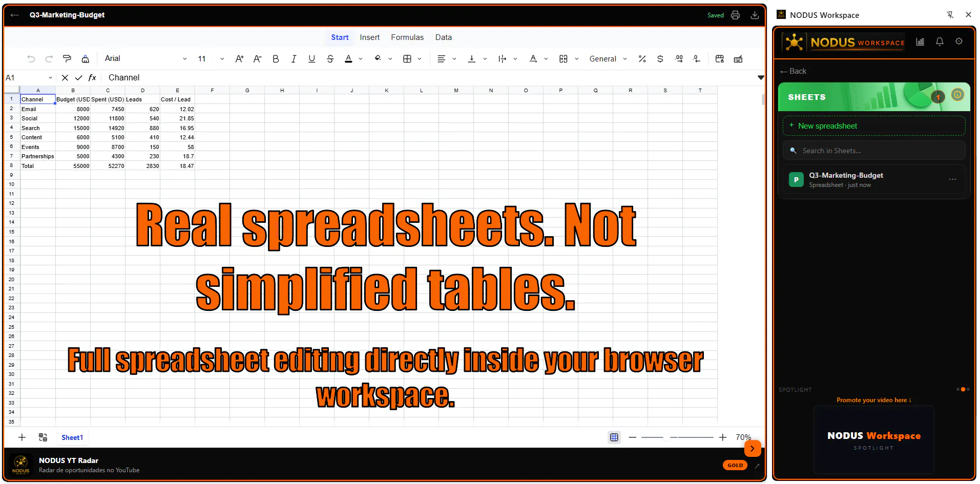The width and height of the screenshot is (980, 484).
Task: Click the Sheets info icon
Action: point(957,94)
